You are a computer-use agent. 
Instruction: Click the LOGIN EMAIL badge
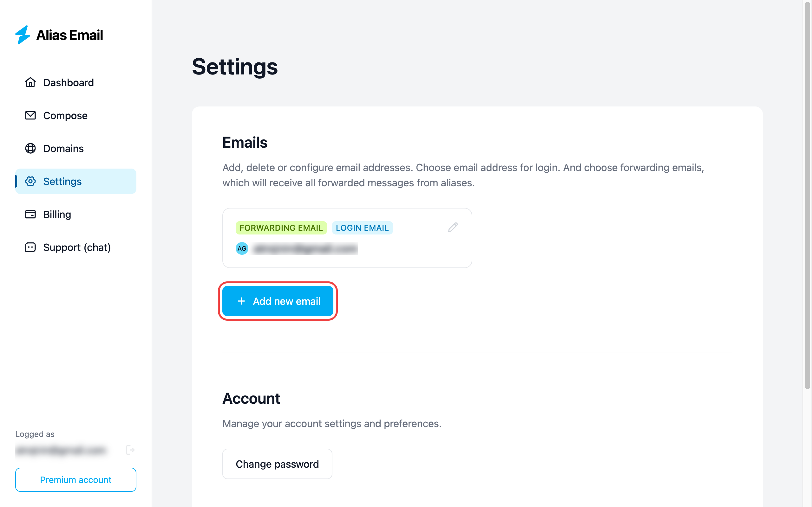click(x=362, y=228)
